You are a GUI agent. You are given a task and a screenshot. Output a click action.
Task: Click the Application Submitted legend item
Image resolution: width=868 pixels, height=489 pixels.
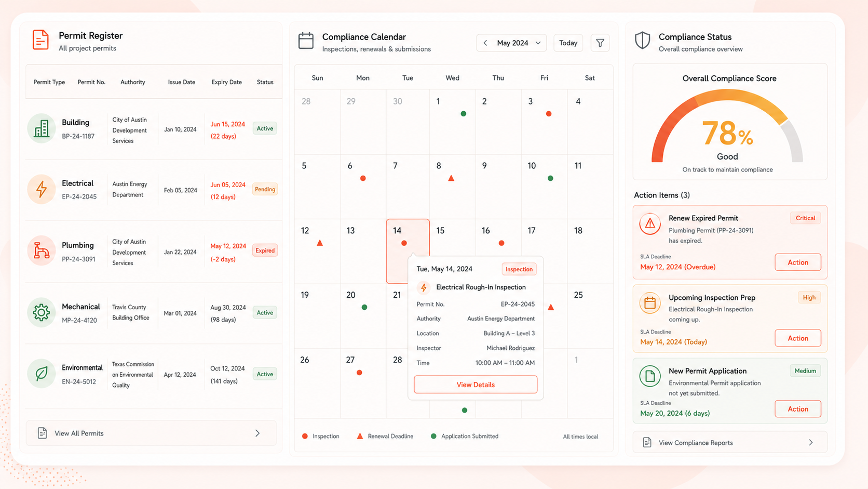464,436
